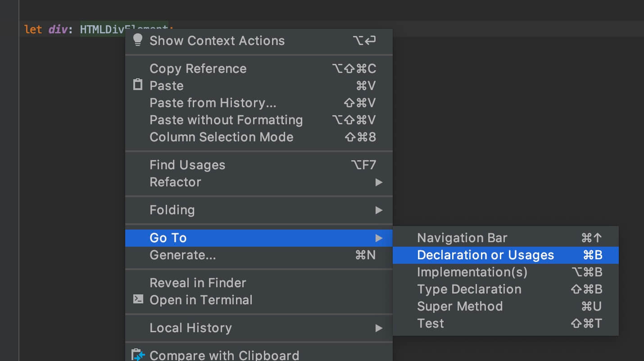Image resolution: width=644 pixels, height=361 pixels.
Task: Select Show Context Actions
Action: pyautogui.click(x=259, y=41)
